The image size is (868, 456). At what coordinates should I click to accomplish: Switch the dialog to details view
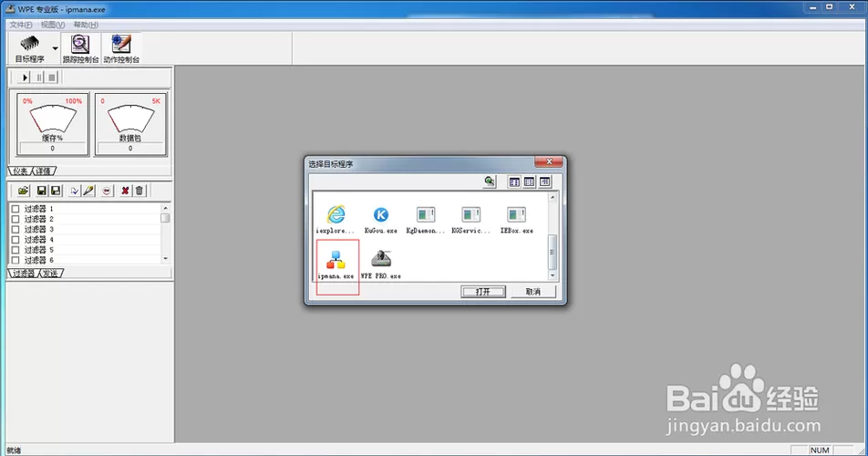tap(544, 181)
